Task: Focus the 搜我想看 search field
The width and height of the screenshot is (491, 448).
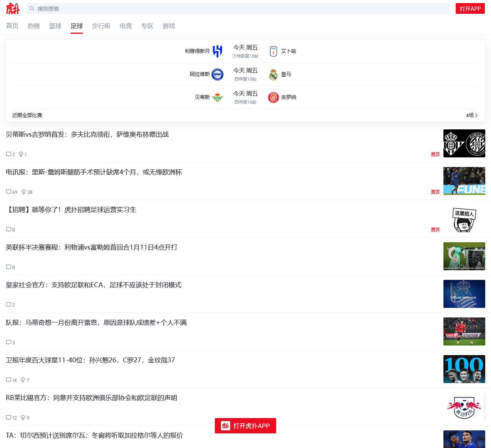Action: [x=238, y=8]
